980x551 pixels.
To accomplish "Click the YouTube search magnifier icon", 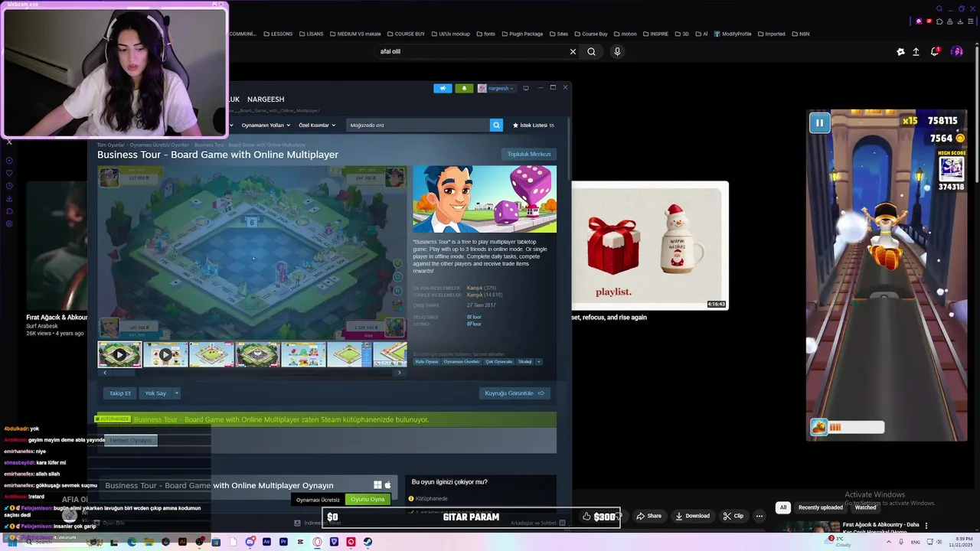I will coord(591,51).
